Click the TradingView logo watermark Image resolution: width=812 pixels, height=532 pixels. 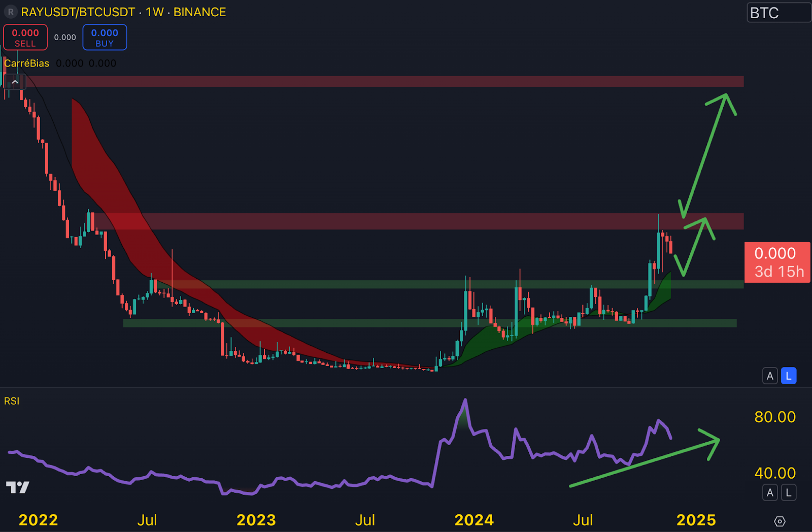point(17,486)
